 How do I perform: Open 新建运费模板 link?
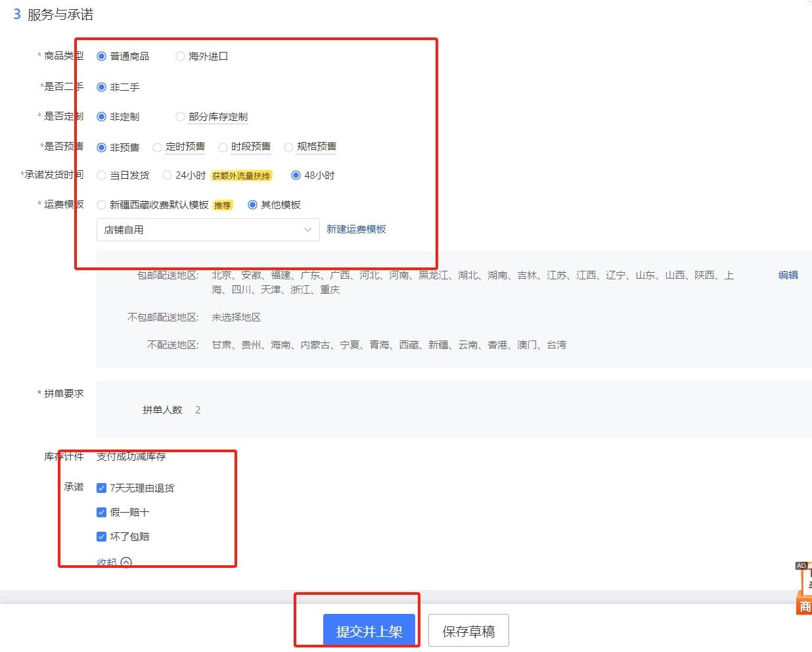coord(357,229)
